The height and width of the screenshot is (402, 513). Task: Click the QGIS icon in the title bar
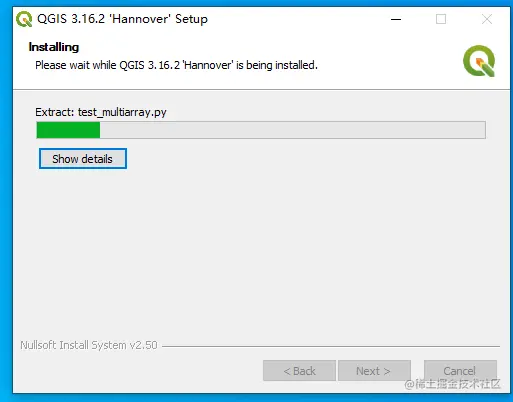pos(24,19)
